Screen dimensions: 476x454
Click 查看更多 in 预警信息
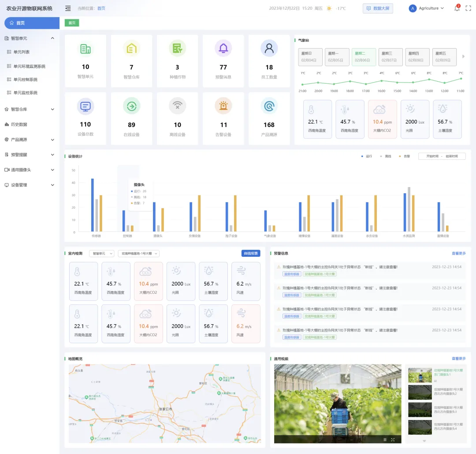(x=459, y=253)
